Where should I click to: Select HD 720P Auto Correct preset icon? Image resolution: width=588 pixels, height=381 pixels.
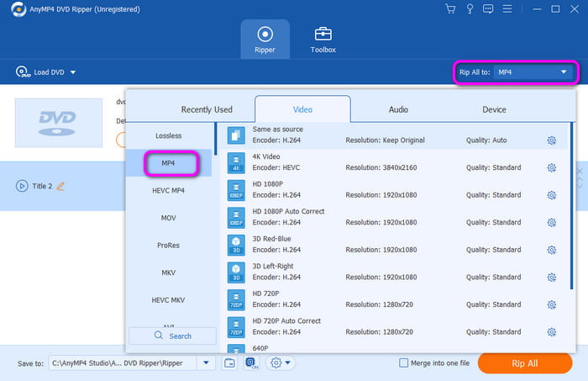click(236, 327)
